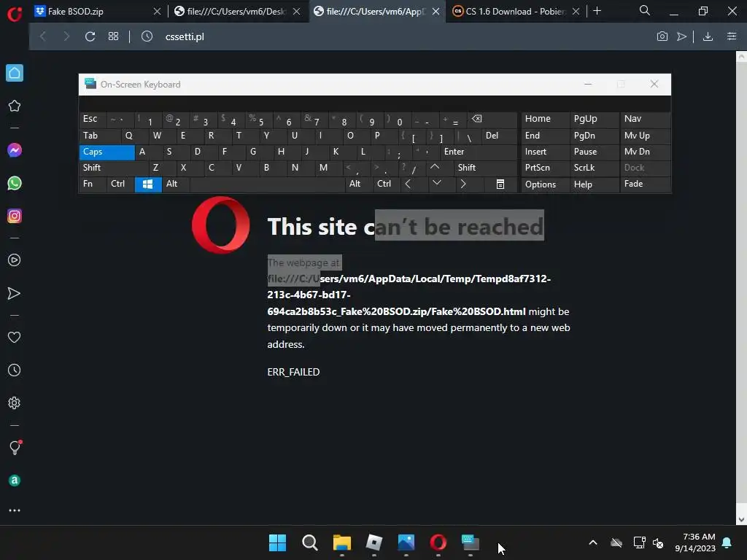Toggle the Nav key on On-Screen Keyboard
This screenshot has width=747, height=560.
tap(645, 119)
